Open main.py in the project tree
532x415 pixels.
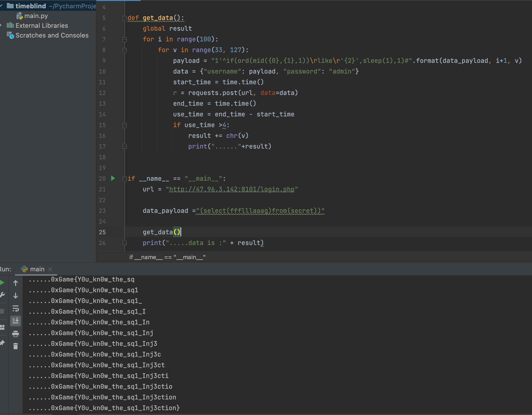(x=36, y=16)
